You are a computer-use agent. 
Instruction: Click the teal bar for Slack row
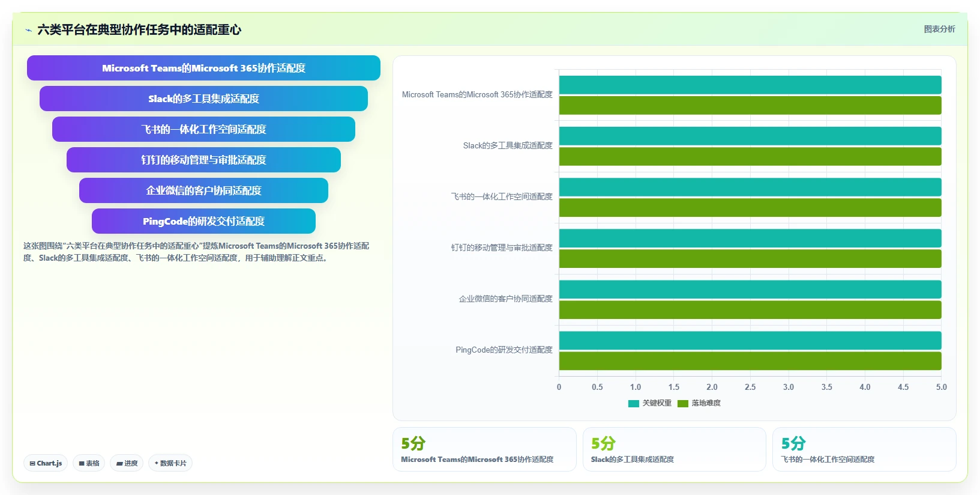(750, 136)
